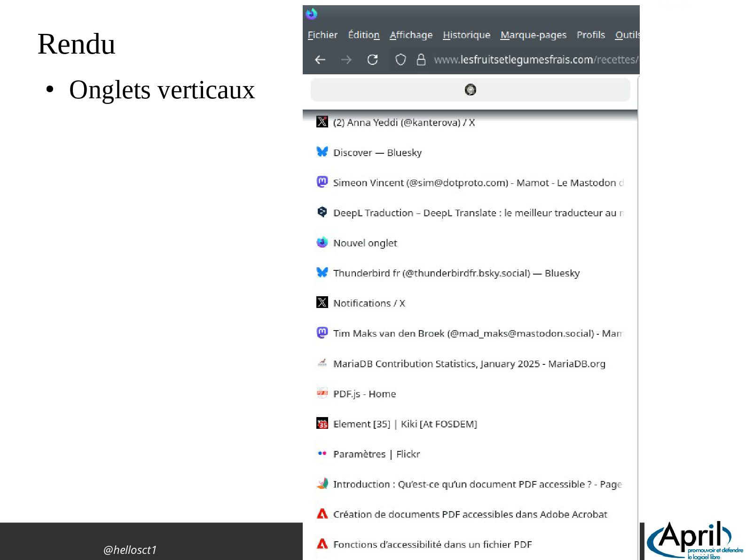Screen dimensions: 746x560
Task: Click the Bluesky butterfly icon on Discover tab
Action: 322,152
